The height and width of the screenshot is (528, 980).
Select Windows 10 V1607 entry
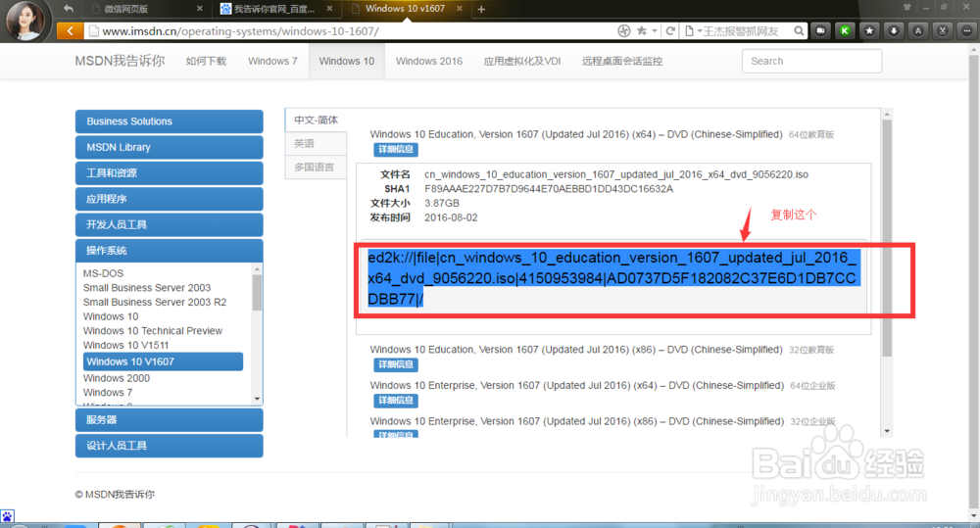click(163, 361)
